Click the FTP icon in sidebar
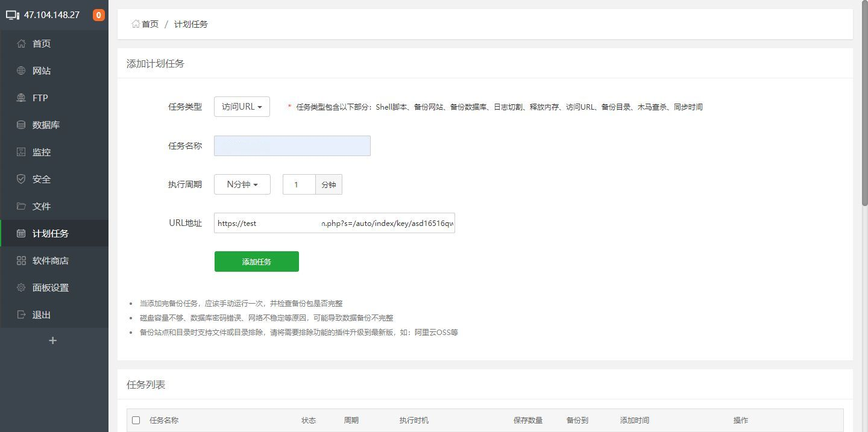Viewport: 868px width, 432px height. 21,98
